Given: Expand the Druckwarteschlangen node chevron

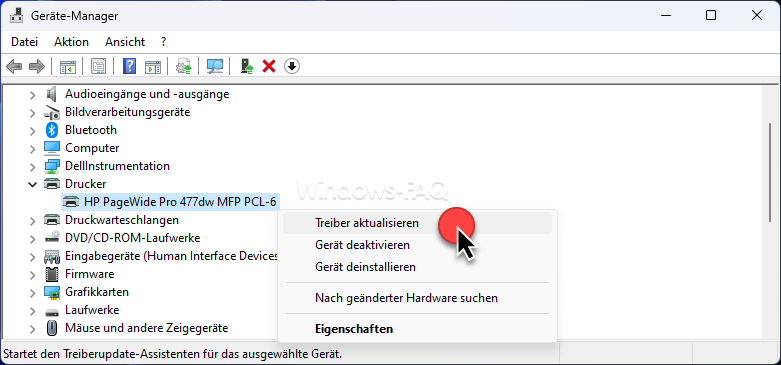Looking at the screenshot, I should pyautogui.click(x=32, y=220).
